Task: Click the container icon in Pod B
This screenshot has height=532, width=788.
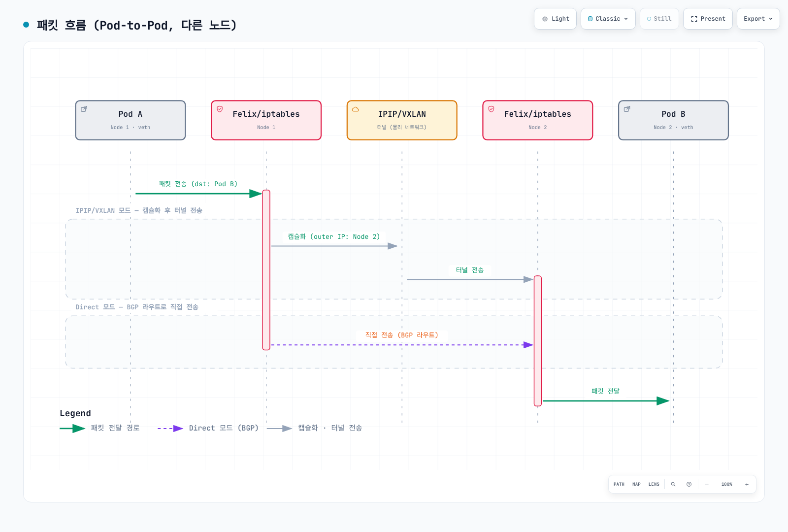Action: [627, 109]
